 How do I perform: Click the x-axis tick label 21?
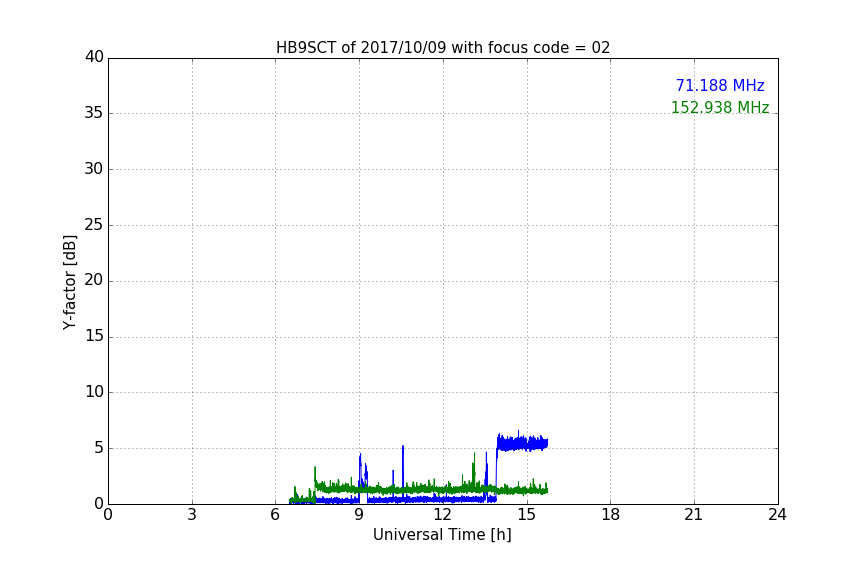[694, 515]
